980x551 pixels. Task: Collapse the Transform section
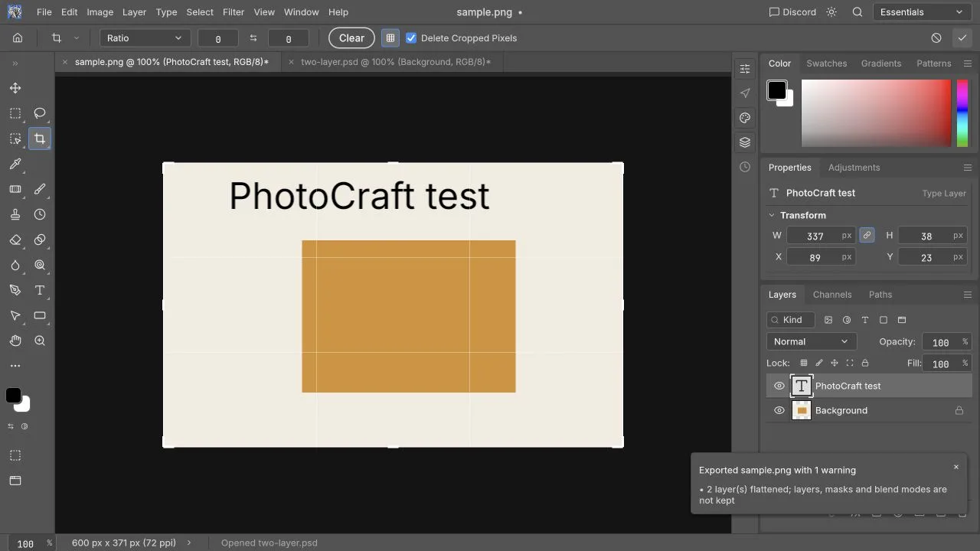click(772, 215)
